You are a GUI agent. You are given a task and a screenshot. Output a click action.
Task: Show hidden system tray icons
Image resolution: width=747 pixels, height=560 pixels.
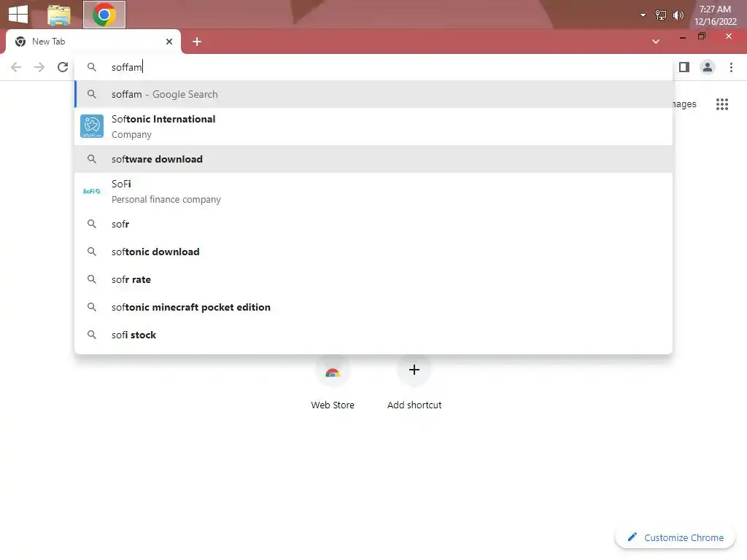pos(643,15)
